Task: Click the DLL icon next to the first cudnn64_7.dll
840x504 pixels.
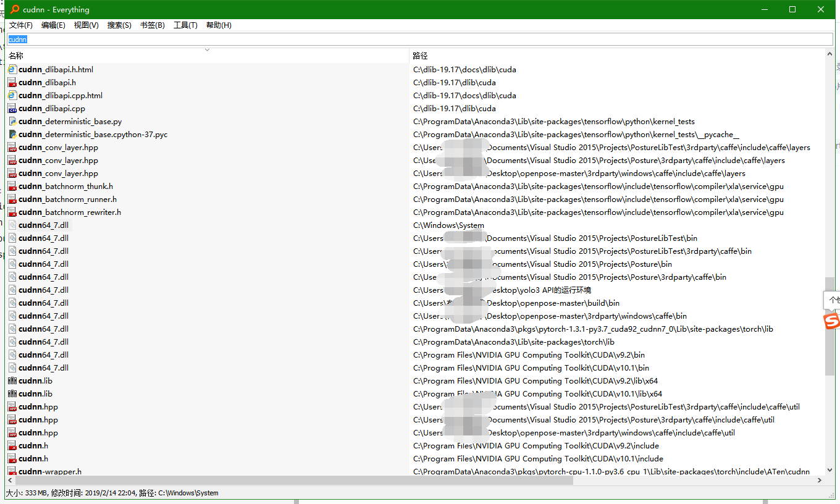Action: pos(12,225)
